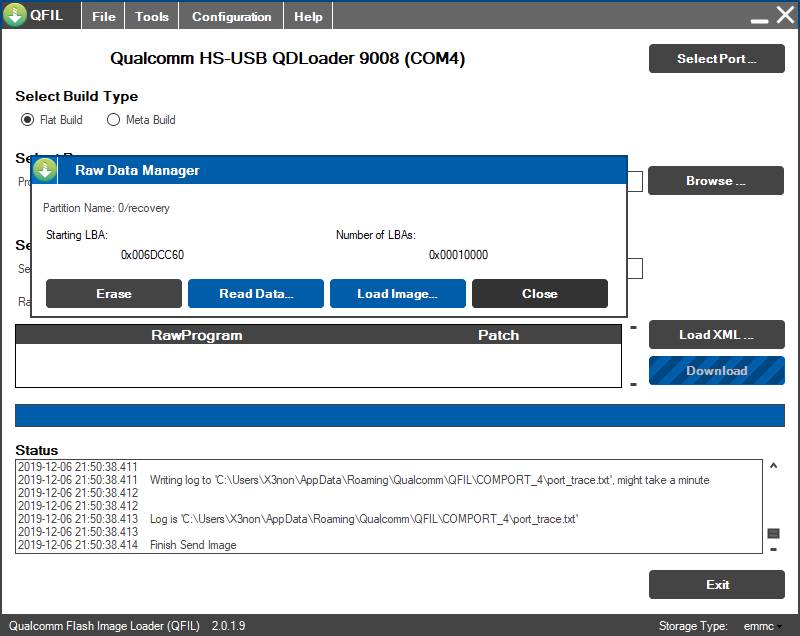The height and width of the screenshot is (636, 800).
Task: Click the QFIL logo icon in title bar
Action: pos(15,15)
